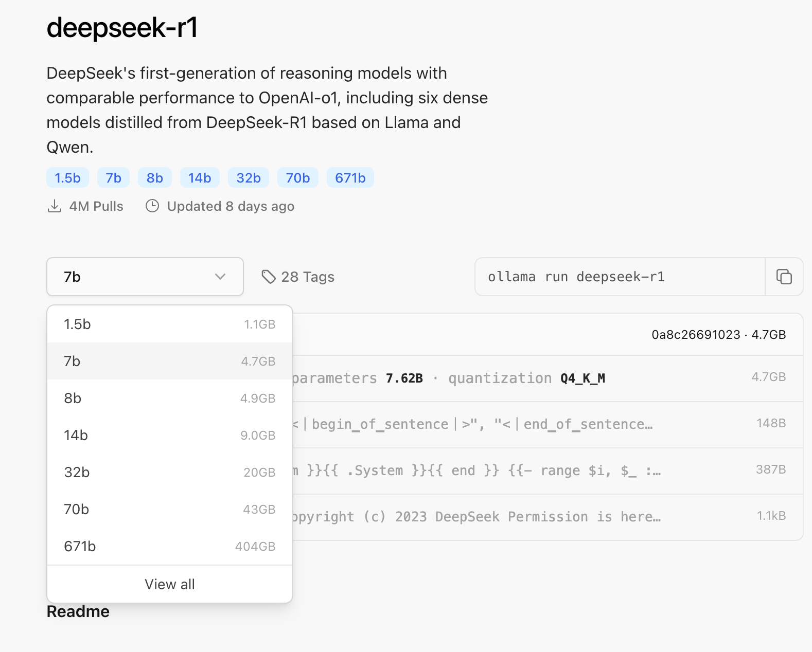Collapse the 7b model size dropdown

pos(145,277)
